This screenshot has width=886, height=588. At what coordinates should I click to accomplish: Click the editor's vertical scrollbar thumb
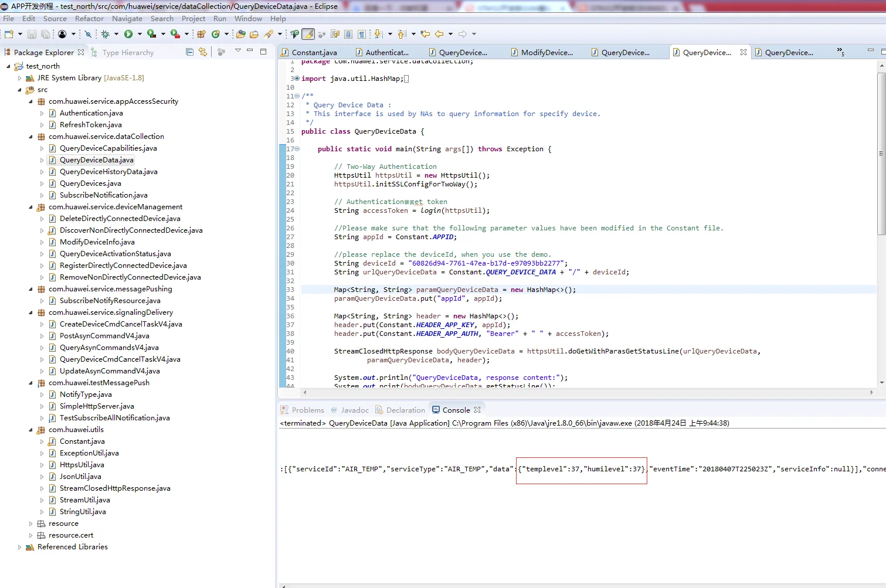point(881,154)
